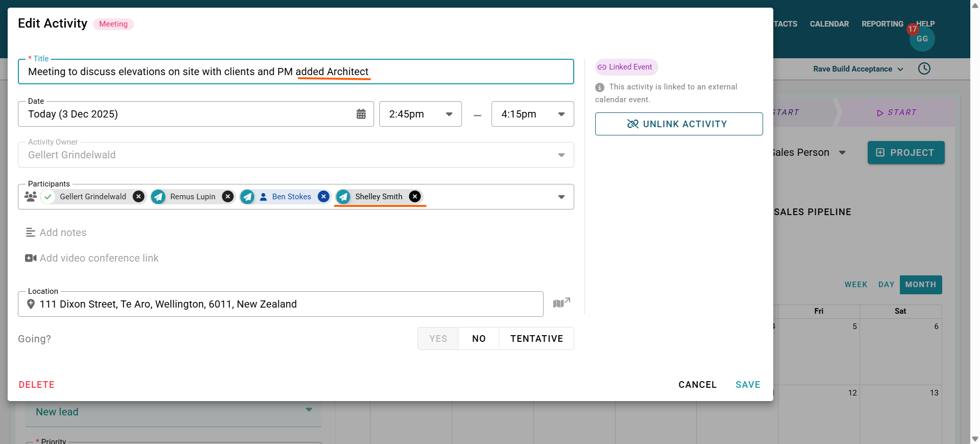
Task: Click the page scrollbar up arrow
Action: (x=975, y=5)
